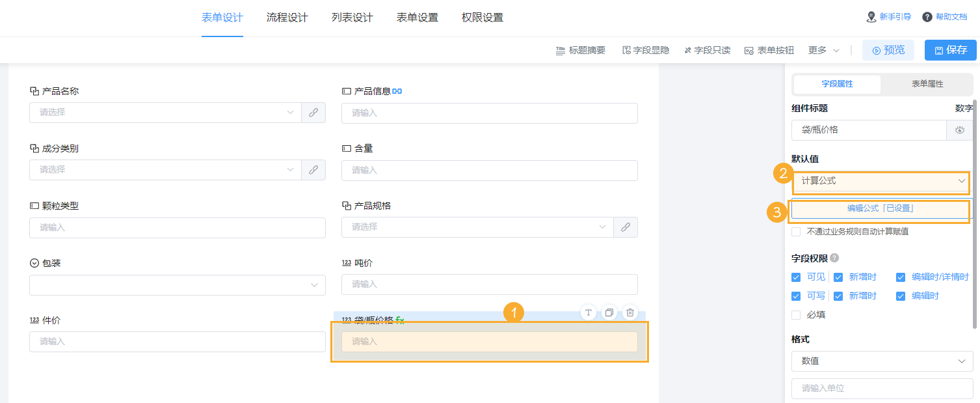This screenshot has width=980, height=403.
Task: Open the 字段显隐 field visibility settings
Action: [x=644, y=49]
